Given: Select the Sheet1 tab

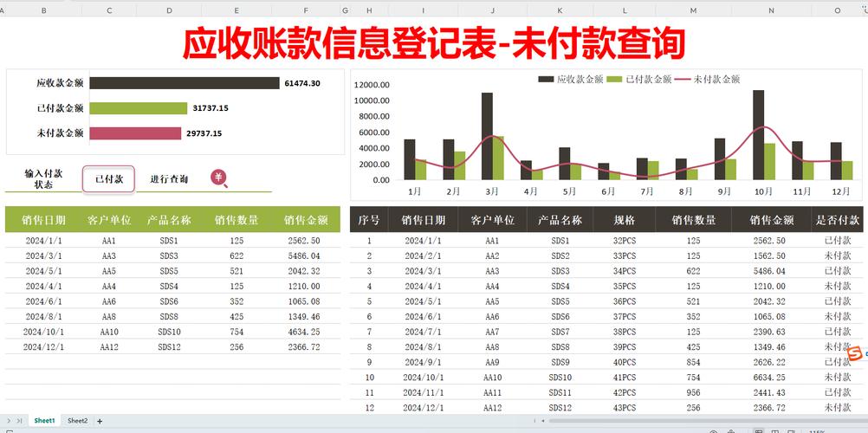Looking at the screenshot, I should [44, 421].
